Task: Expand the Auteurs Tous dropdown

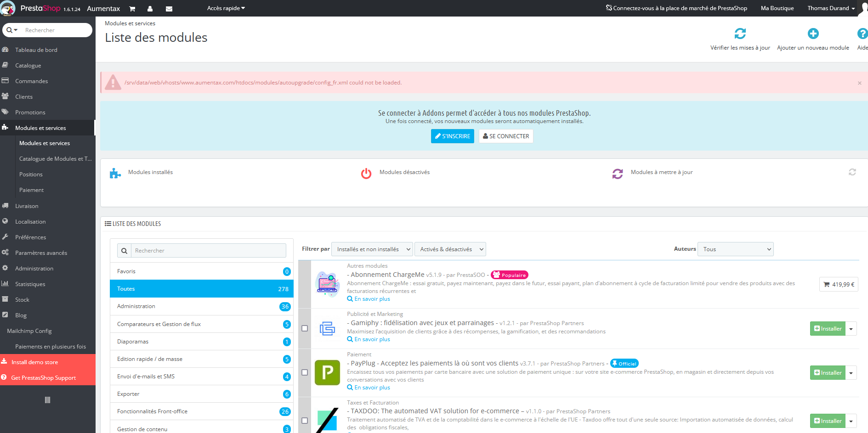Action: point(735,249)
